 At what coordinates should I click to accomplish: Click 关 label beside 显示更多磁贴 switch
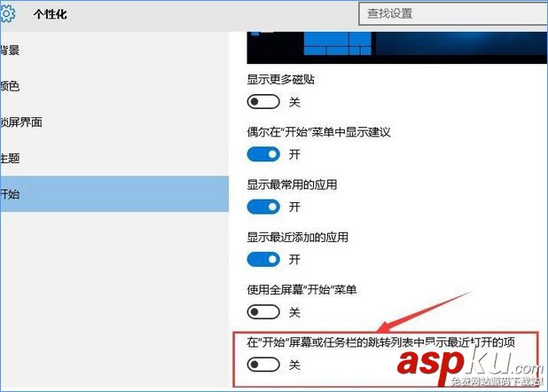click(x=294, y=102)
